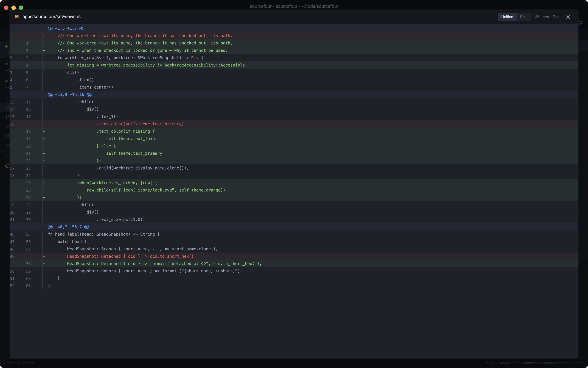Click window title 'sourcefour - sourcefour - ~/code/sourcefour'

(294, 6)
